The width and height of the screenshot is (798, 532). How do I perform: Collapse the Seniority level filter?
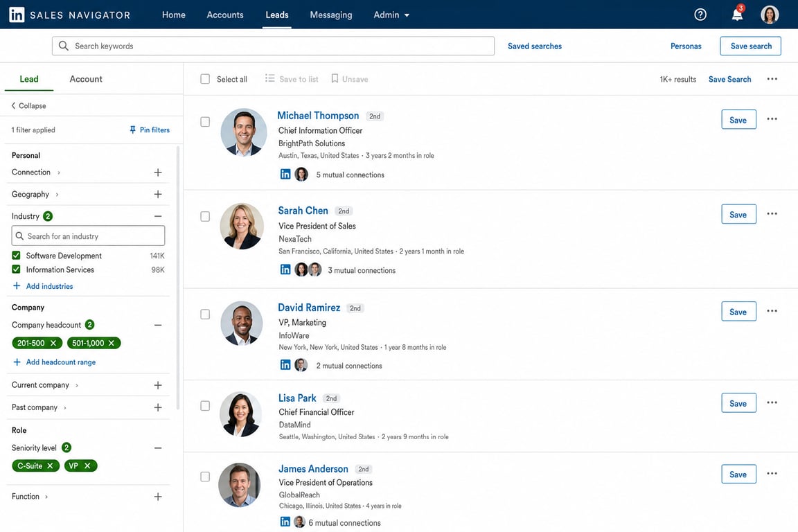point(158,448)
